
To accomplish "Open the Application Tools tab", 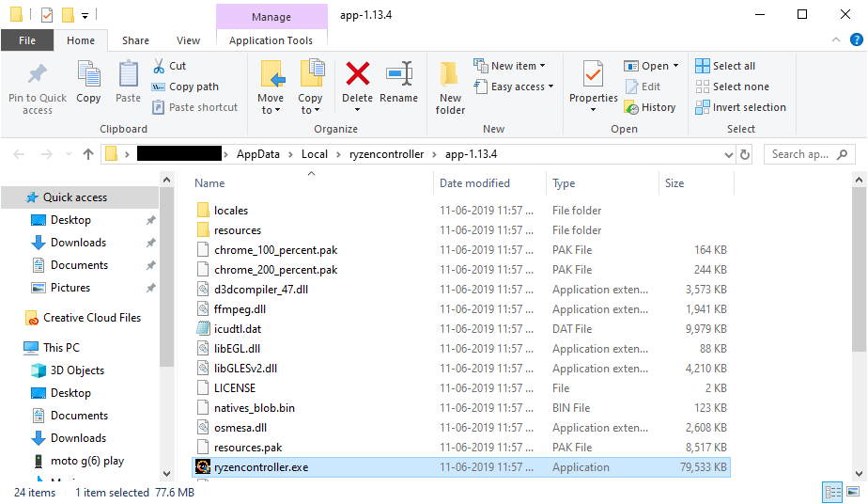I will pos(271,40).
